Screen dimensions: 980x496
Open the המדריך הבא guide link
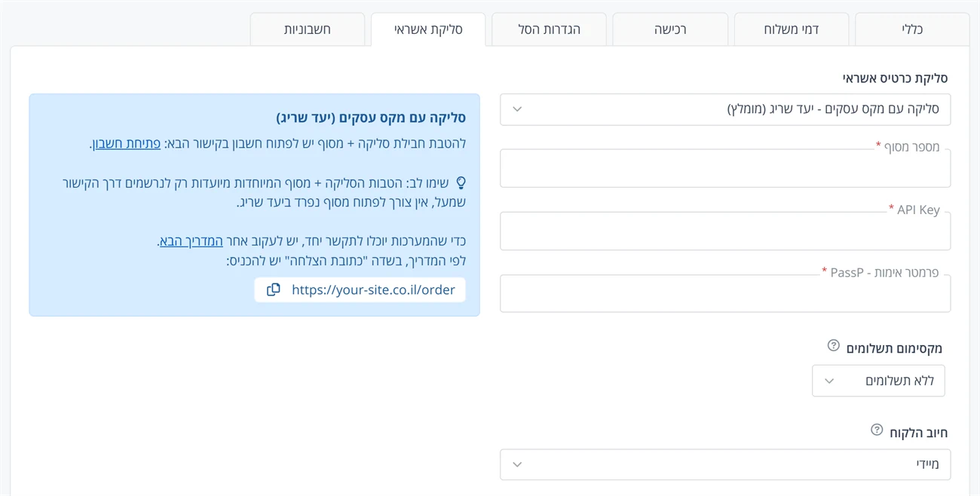point(191,241)
